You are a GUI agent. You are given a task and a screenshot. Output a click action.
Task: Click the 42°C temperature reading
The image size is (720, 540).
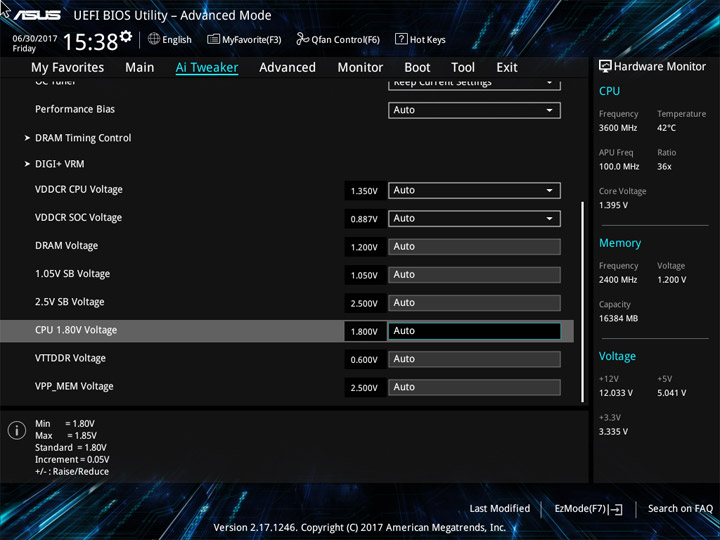[x=666, y=128]
